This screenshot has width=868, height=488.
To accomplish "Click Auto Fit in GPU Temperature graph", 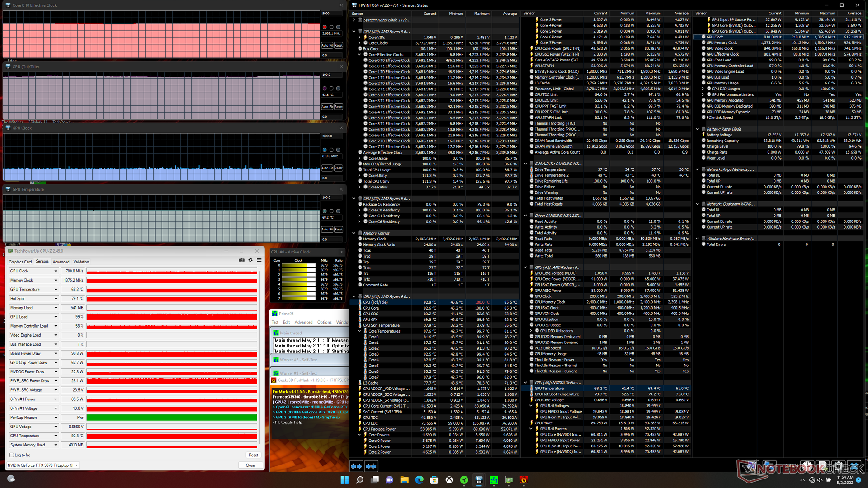I will [327, 230].
